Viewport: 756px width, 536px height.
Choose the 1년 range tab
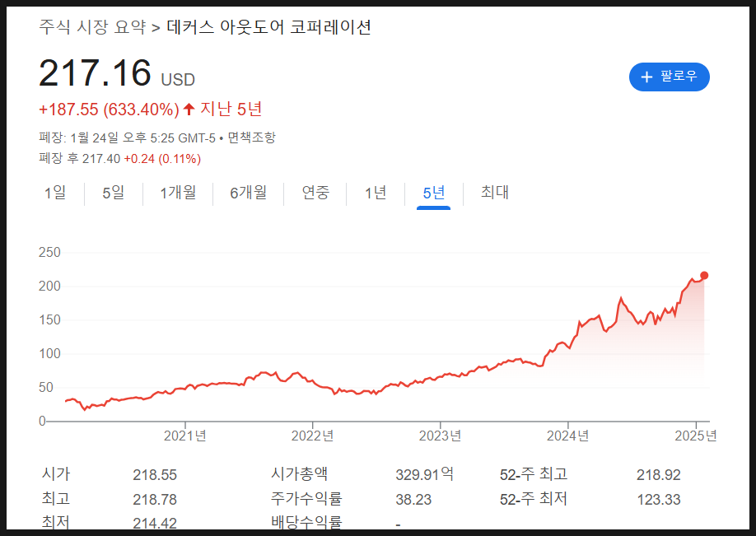point(376,193)
